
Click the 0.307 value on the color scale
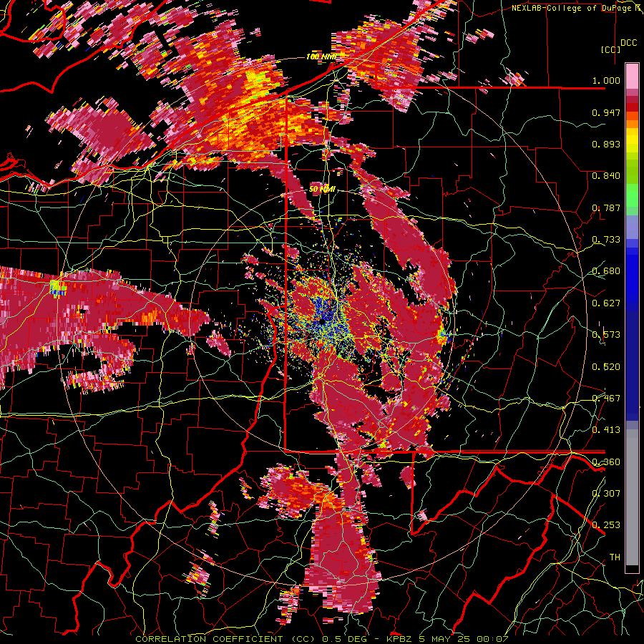tap(606, 494)
